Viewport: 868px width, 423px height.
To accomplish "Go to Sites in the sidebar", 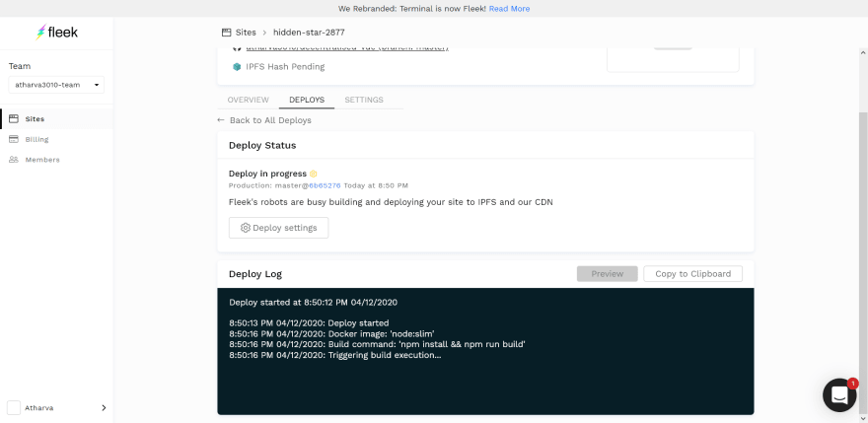I will 56,119.
